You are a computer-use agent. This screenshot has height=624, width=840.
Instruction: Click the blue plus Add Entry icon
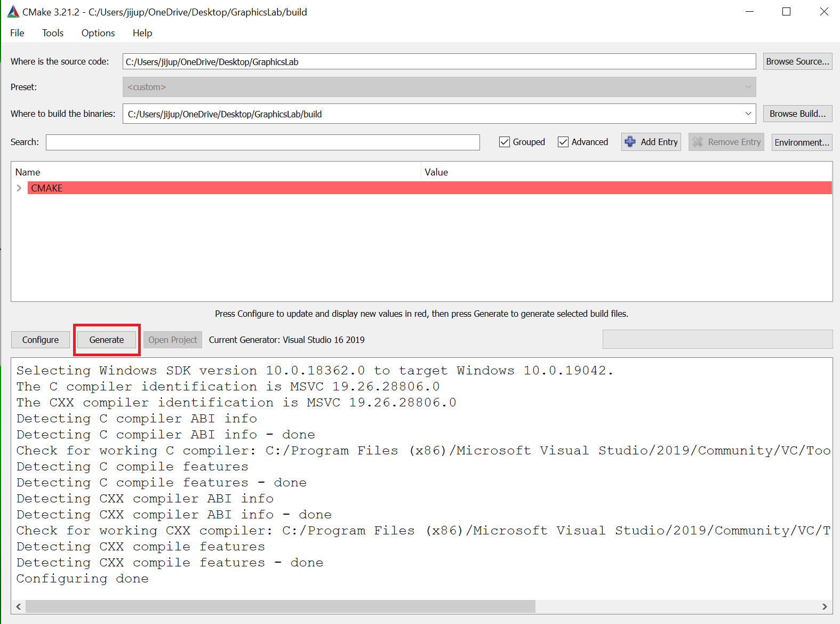pos(630,142)
